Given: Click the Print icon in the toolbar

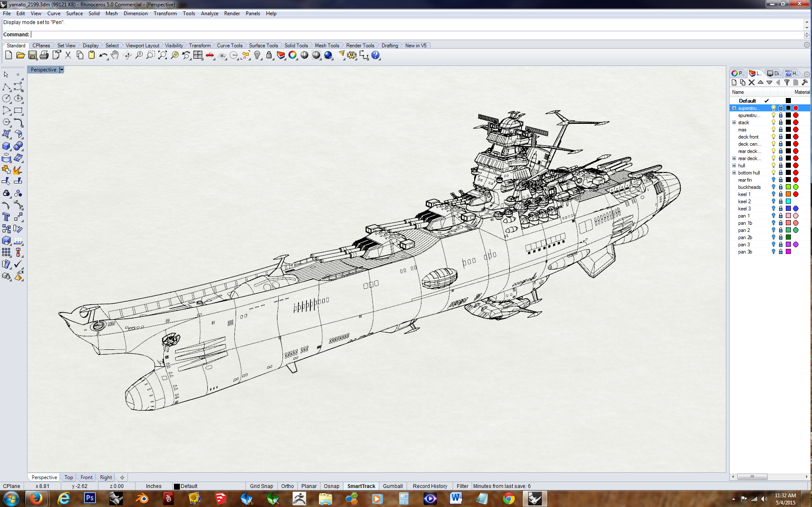Looking at the screenshot, I should pyautogui.click(x=44, y=55).
